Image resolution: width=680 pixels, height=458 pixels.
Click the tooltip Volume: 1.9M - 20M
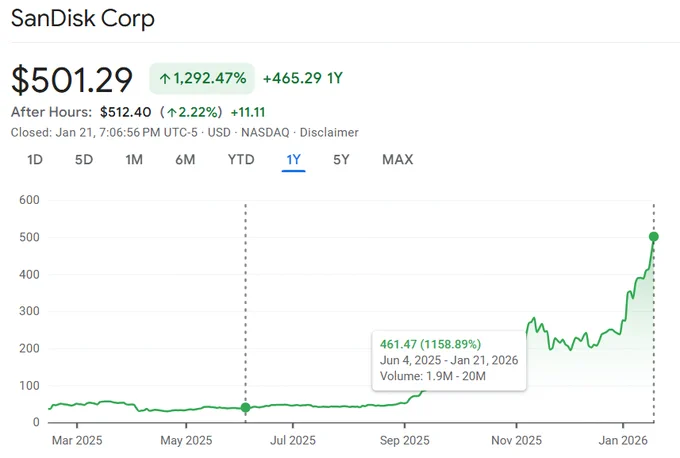(433, 376)
